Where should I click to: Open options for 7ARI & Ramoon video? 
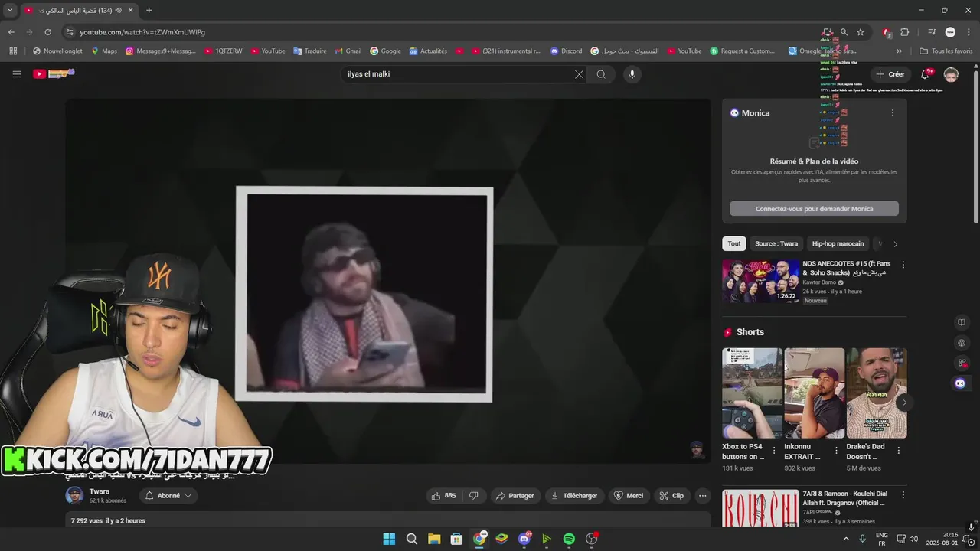[x=903, y=495]
